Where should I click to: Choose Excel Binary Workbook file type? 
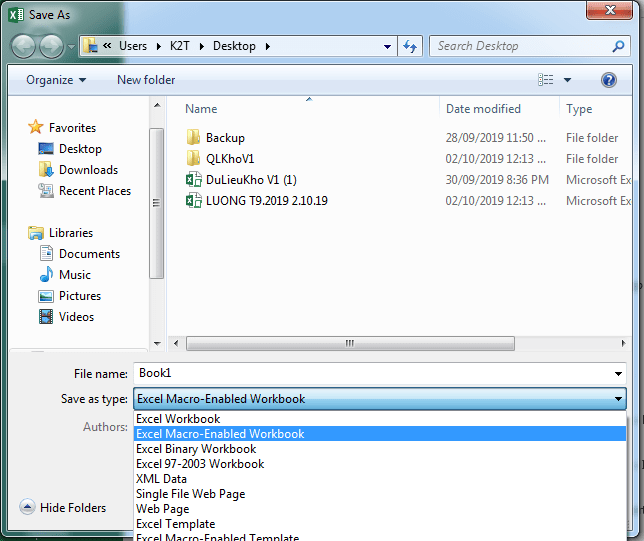pos(380,449)
